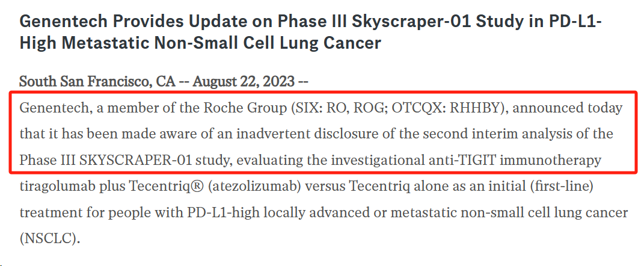Click "(atezolizumab)" in parentheses

pos(256,186)
